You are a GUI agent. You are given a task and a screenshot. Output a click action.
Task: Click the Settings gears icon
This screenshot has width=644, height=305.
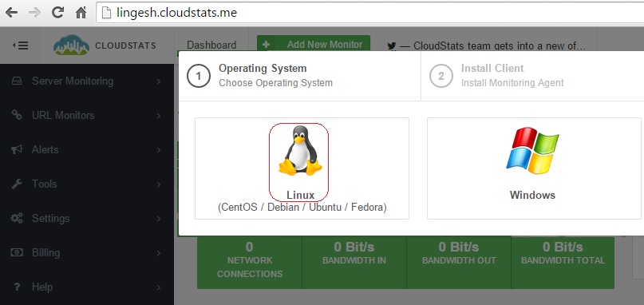pos(17,218)
